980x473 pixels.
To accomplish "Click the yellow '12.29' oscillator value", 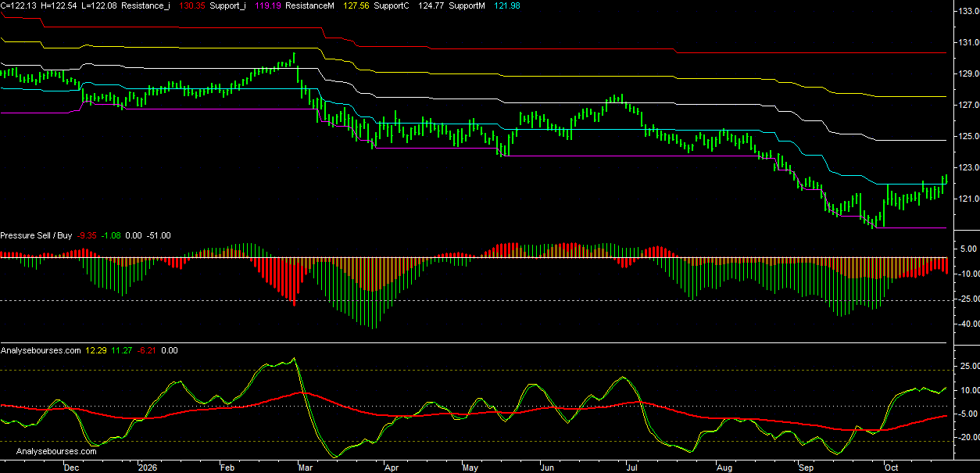I will click(x=95, y=350).
